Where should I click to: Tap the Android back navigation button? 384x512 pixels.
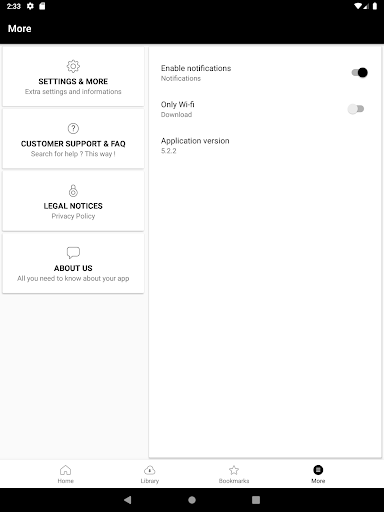[127, 500]
